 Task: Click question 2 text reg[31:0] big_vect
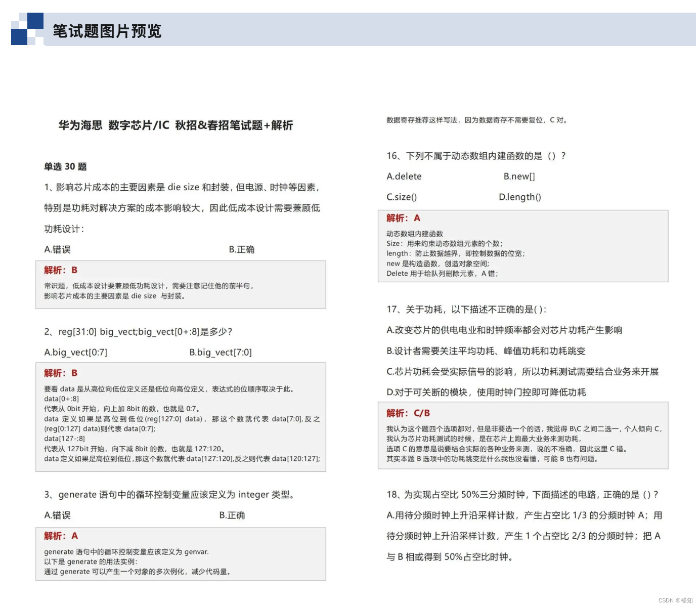click(138, 332)
